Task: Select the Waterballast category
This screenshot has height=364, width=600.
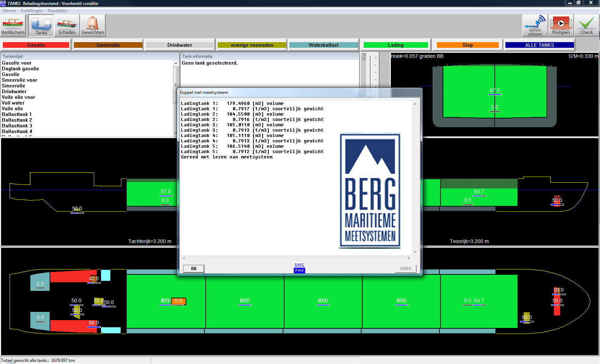Action: click(x=324, y=45)
